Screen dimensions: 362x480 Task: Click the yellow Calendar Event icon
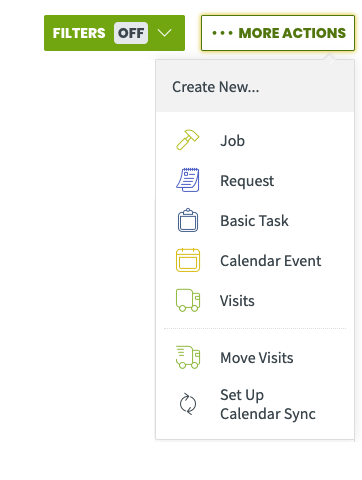[x=188, y=260]
